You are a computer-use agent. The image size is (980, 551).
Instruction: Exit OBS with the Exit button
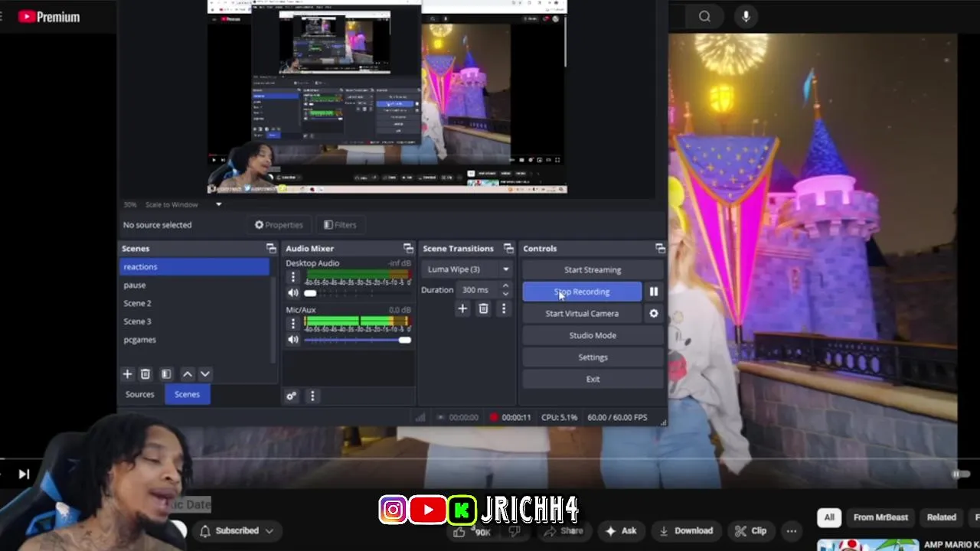[x=593, y=379]
